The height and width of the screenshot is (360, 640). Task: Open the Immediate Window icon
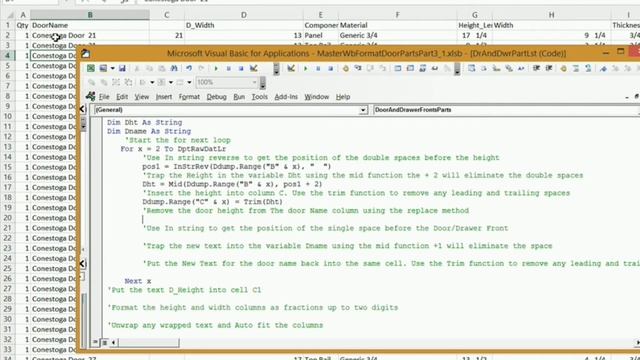(410, 68)
